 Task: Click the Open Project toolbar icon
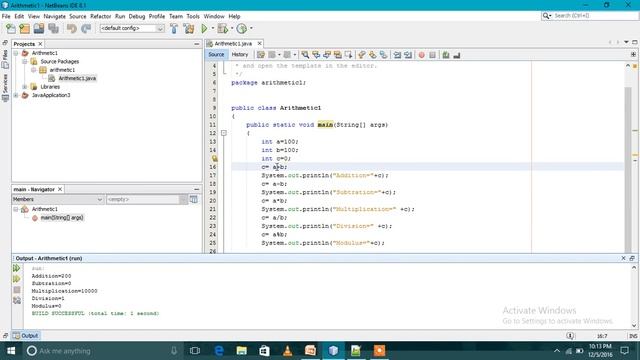(x=39, y=28)
